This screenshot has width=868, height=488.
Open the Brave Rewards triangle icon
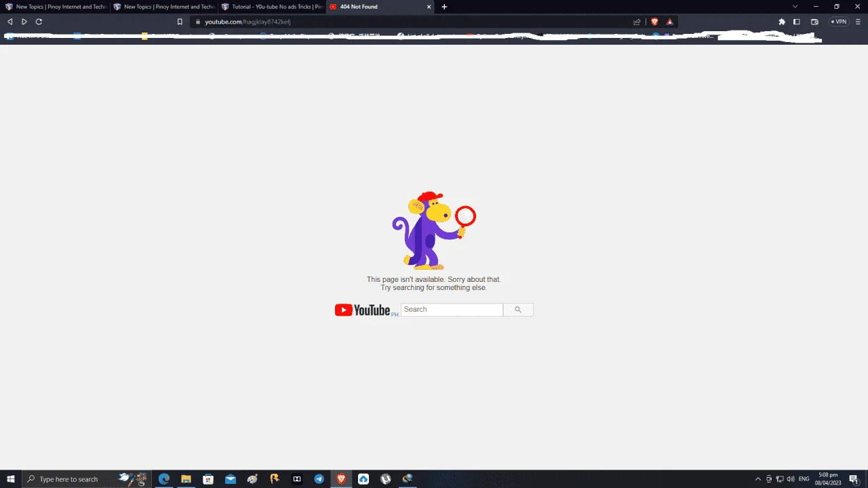click(669, 22)
